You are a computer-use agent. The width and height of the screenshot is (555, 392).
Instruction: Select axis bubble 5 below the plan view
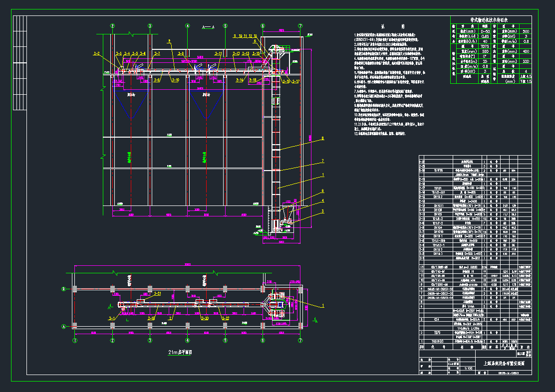(225, 341)
